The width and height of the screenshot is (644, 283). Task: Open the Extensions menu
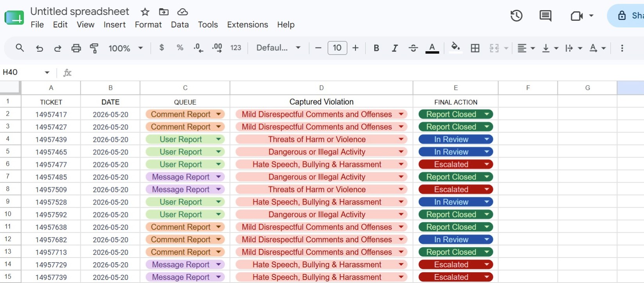click(x=247, y=25)
